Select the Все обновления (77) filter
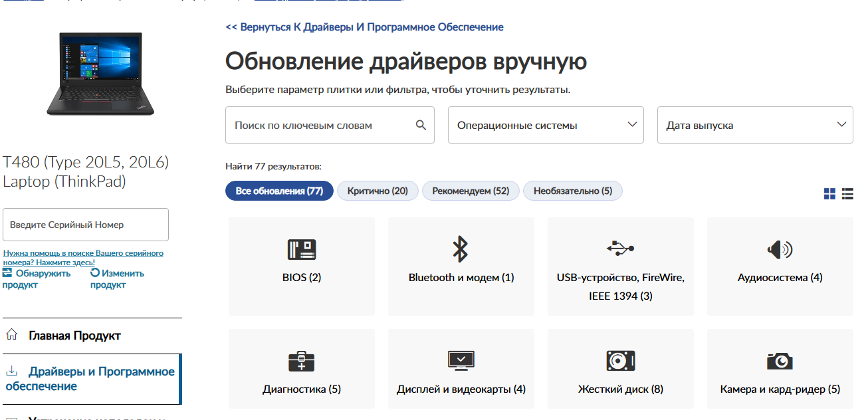 [279, 191]
